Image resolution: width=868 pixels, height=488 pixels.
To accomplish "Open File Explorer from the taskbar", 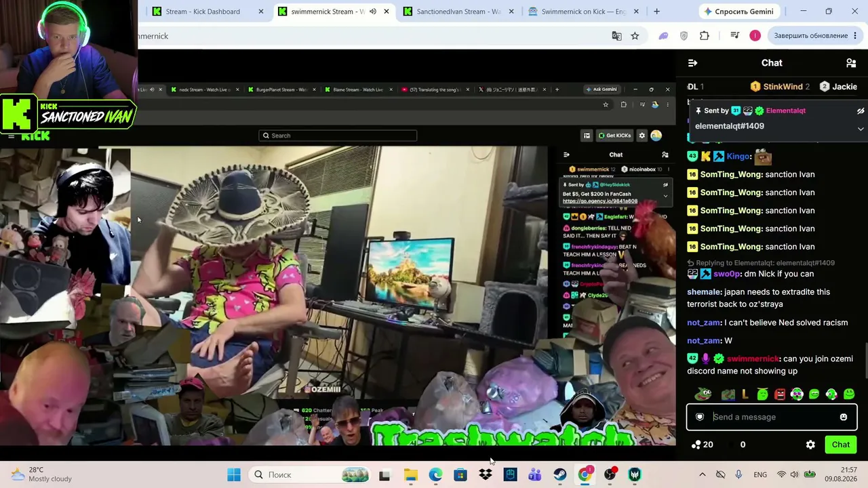I will 410,474.
